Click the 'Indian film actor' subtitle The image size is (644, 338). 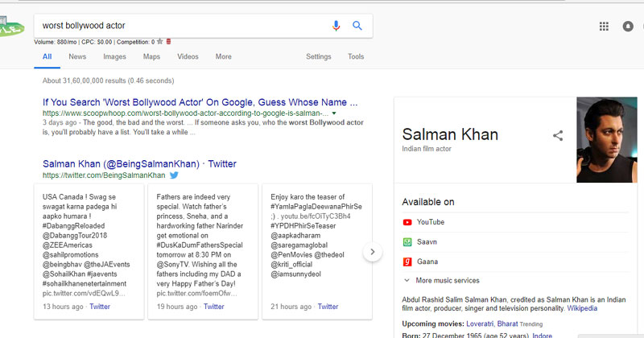point(427,149)
